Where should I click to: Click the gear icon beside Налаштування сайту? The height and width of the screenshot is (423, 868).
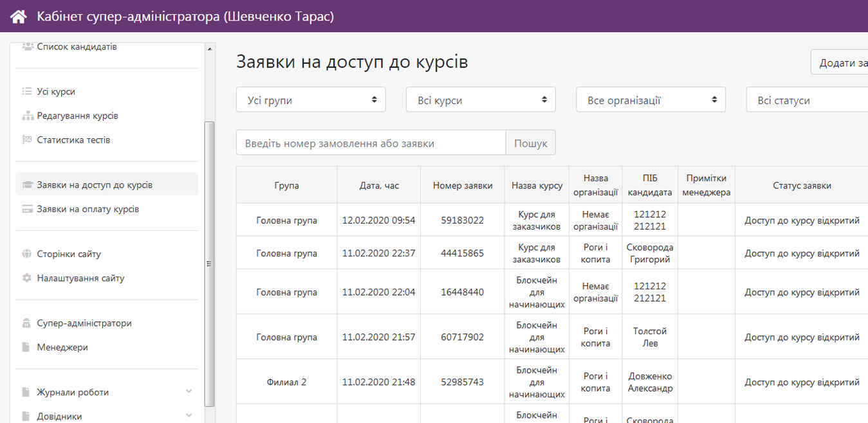coord(27,278)
